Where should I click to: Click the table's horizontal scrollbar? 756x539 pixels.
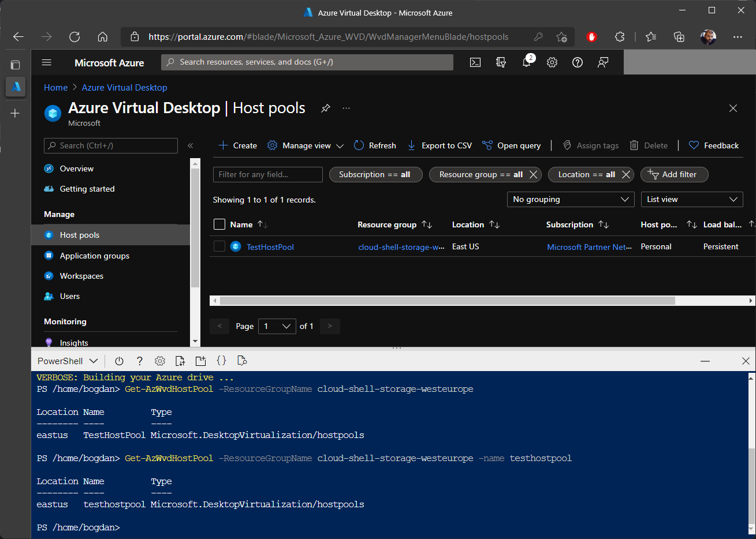[448, 301]
